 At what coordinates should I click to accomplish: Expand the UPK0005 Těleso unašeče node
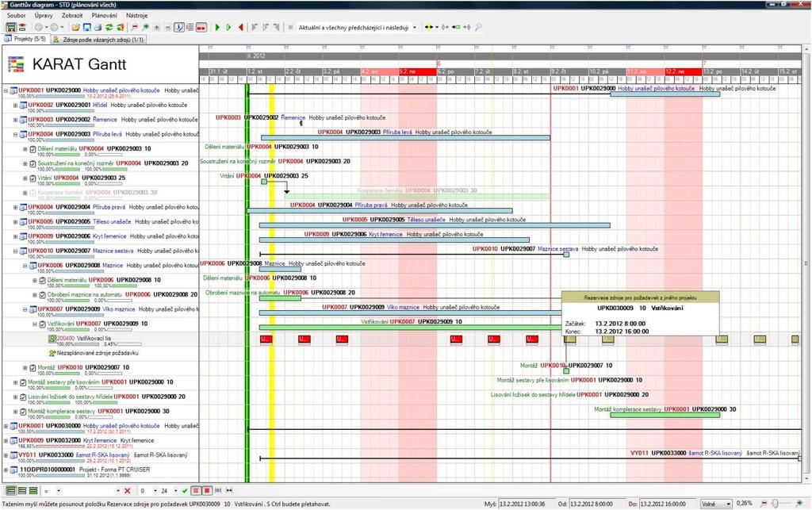[x=15, y=222]
